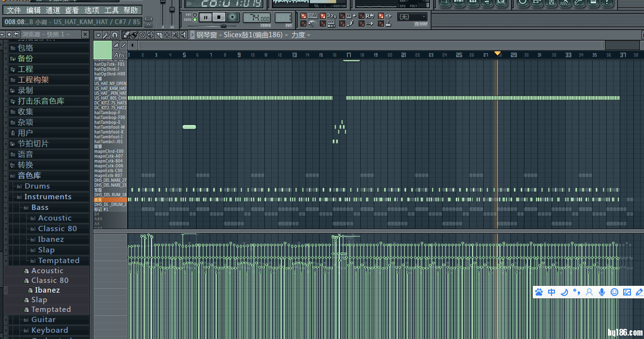
Task: Open the 工具 (Tools) menu
Action: (x=111, y=10)
